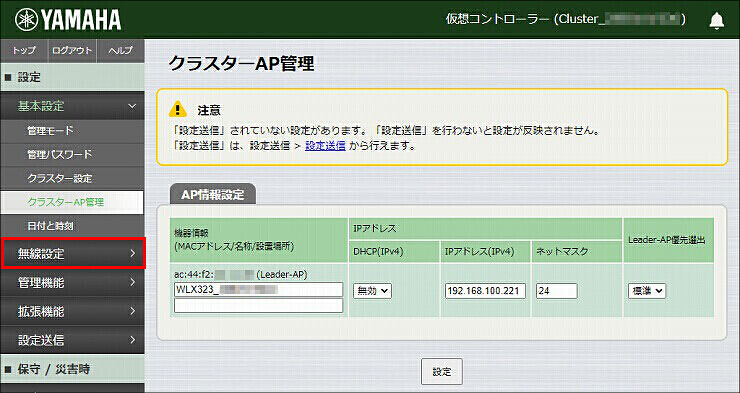Open the DHCP(IPv4) 無効 dropdown
The image size is (740, 393).
click(x=372, y=291)
